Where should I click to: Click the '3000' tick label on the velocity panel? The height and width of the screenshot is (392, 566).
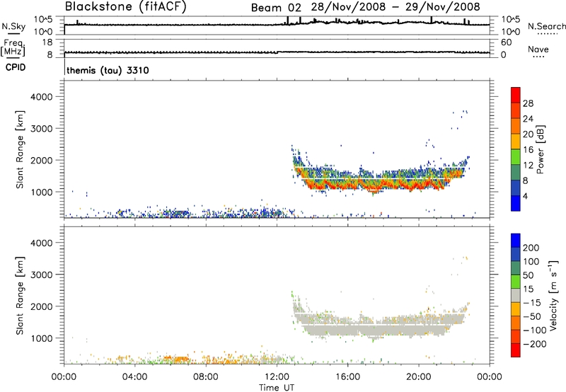coord(42,275)
